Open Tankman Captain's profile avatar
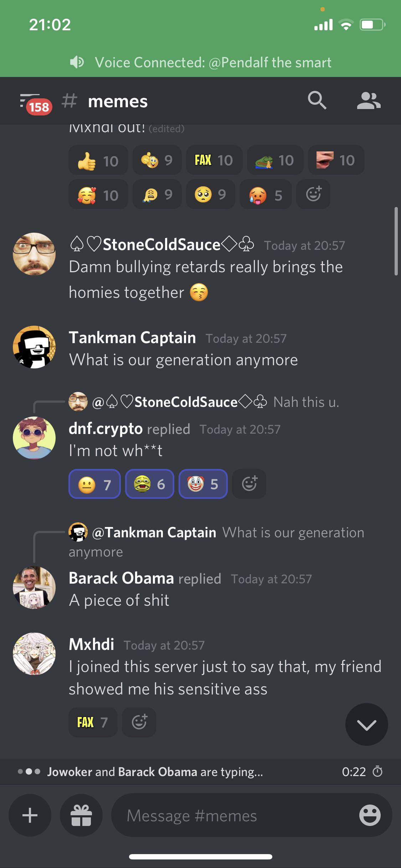The image size is (401, 868). click(34, 347)
